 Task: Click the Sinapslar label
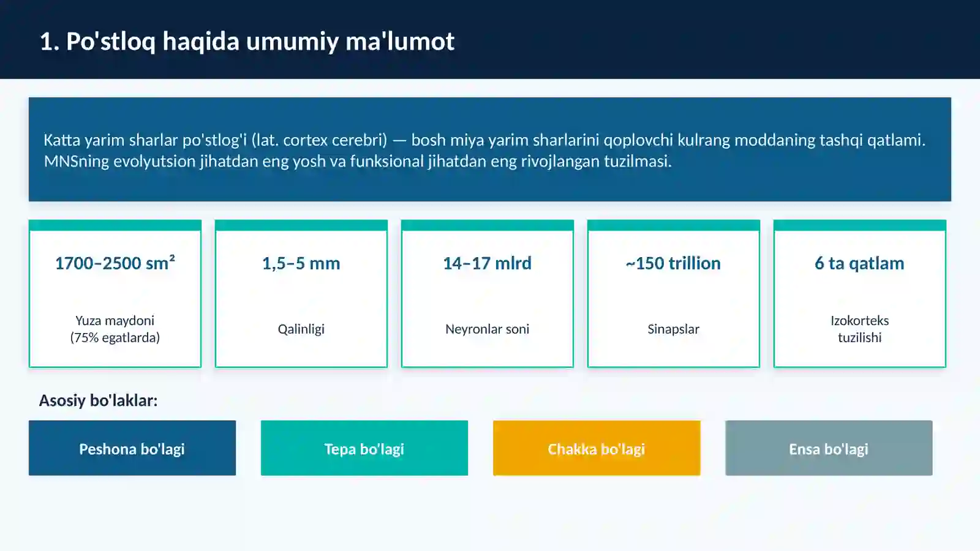pyautogui.click(x=674, y=329)
